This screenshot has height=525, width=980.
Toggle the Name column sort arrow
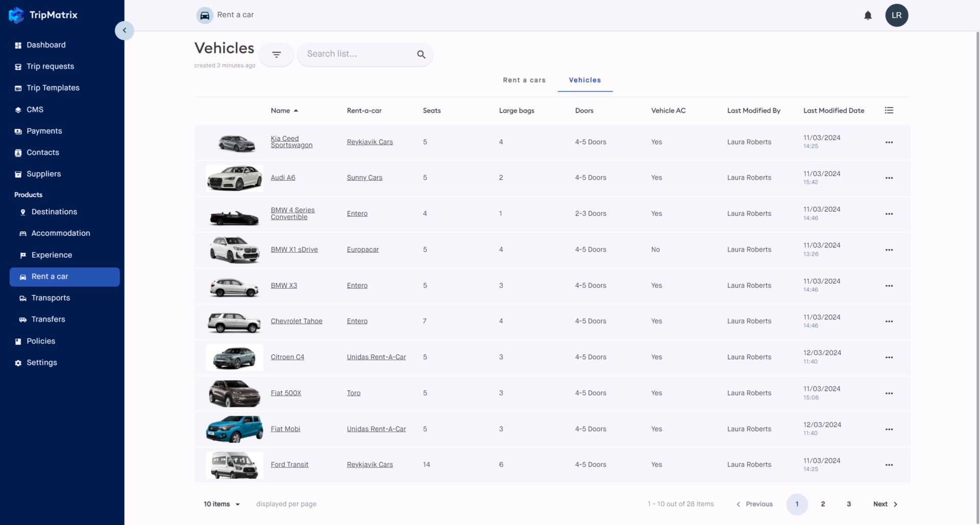(297, 110)
